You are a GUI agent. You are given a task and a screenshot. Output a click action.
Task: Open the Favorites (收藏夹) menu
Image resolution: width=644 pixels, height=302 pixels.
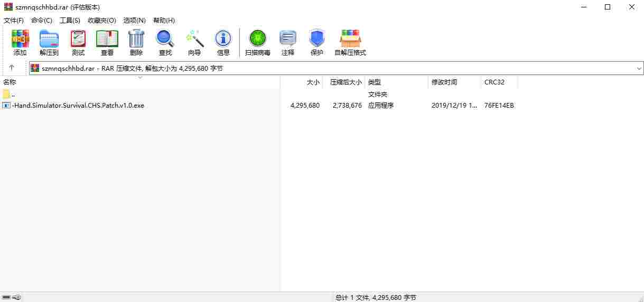tap(102, 20)
